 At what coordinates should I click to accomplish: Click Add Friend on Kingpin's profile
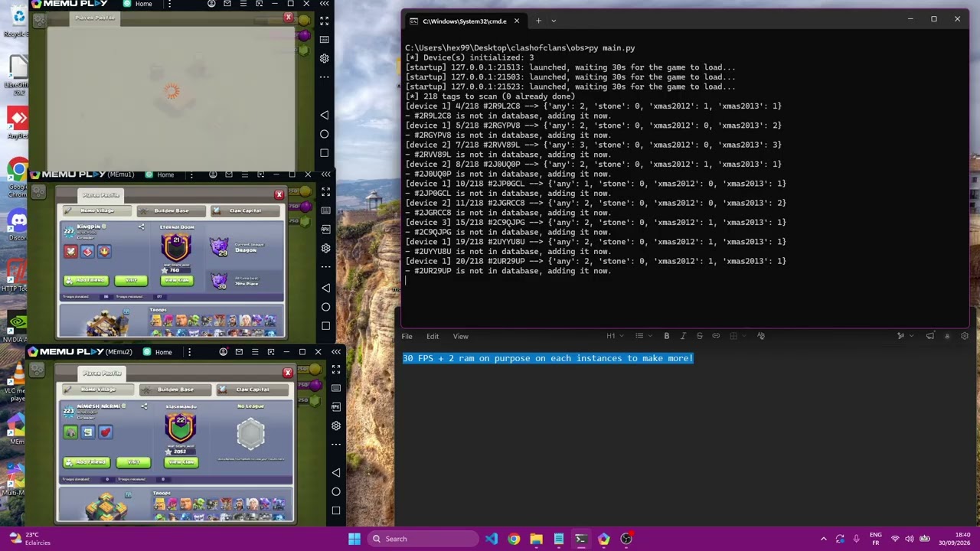pyautogui.click(x=87, y=280)
